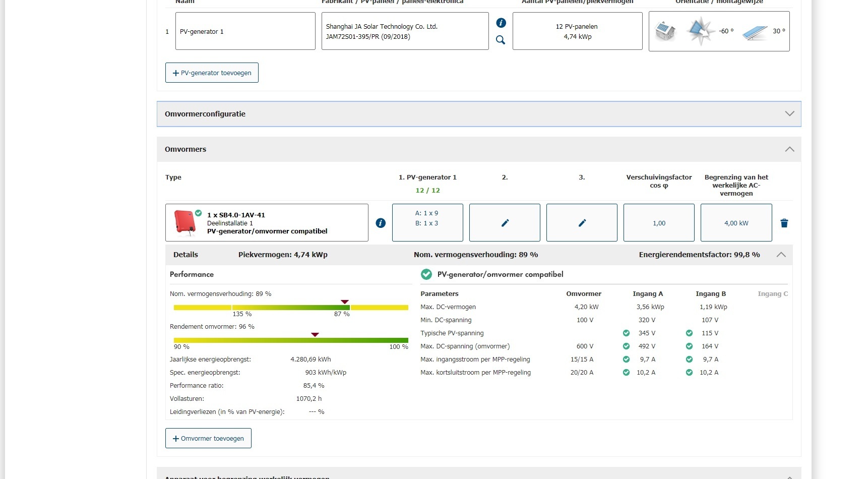
Task: Click the tilted panel inclination icon
Action: pos(755,32)
